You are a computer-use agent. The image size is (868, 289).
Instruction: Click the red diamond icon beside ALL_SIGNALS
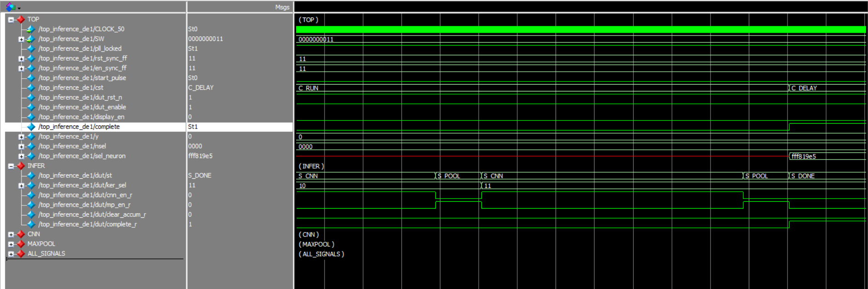[21, 254]
